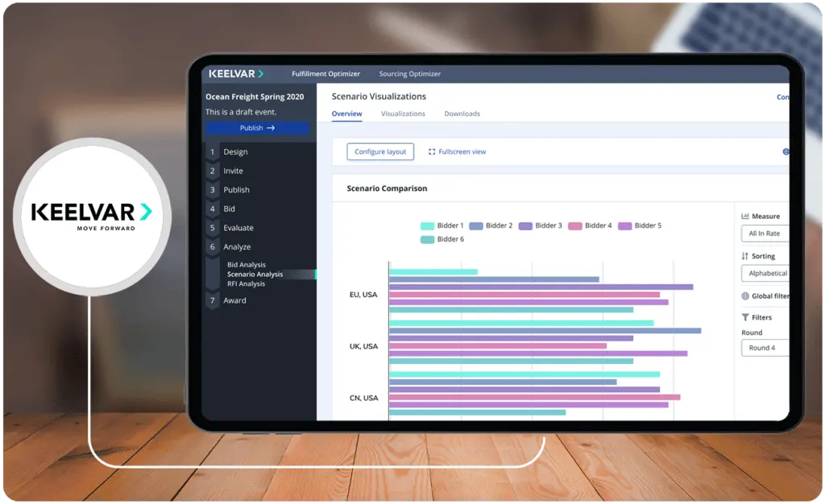The image size is (825, 504).
Task: Toggle Bidder 4 legend swatch
Action: (575, 226)
